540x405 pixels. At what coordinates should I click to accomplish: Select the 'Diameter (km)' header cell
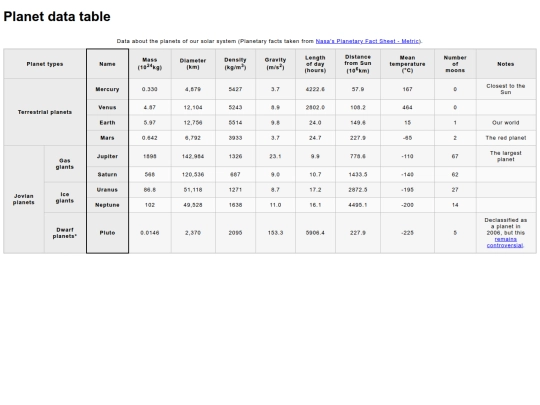click(x=193, y=64)
